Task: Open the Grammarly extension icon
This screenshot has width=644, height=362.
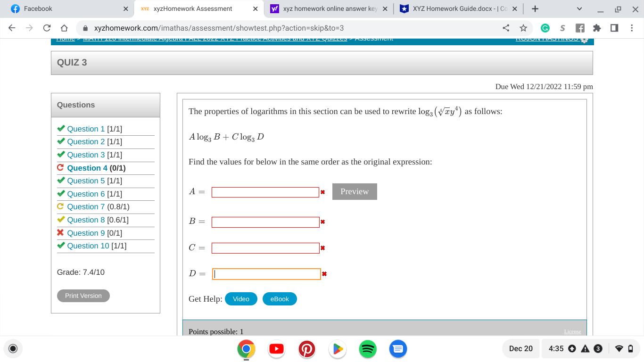Action: 545,28
